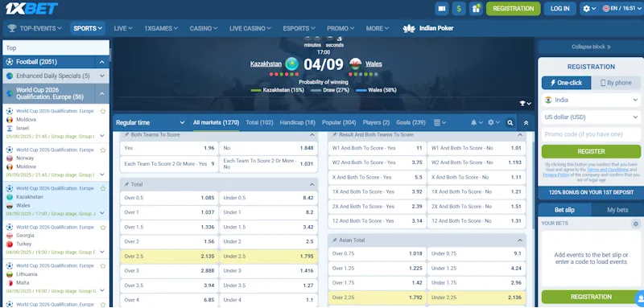644x308 pixels.
Task: Select Goals (239) tab
Action: pos(411,122)
